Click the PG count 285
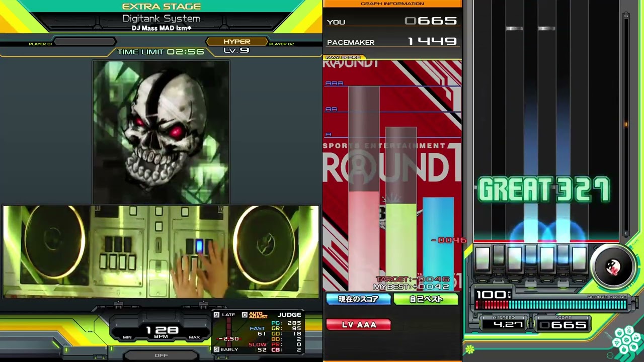 (x=286, y=323)
